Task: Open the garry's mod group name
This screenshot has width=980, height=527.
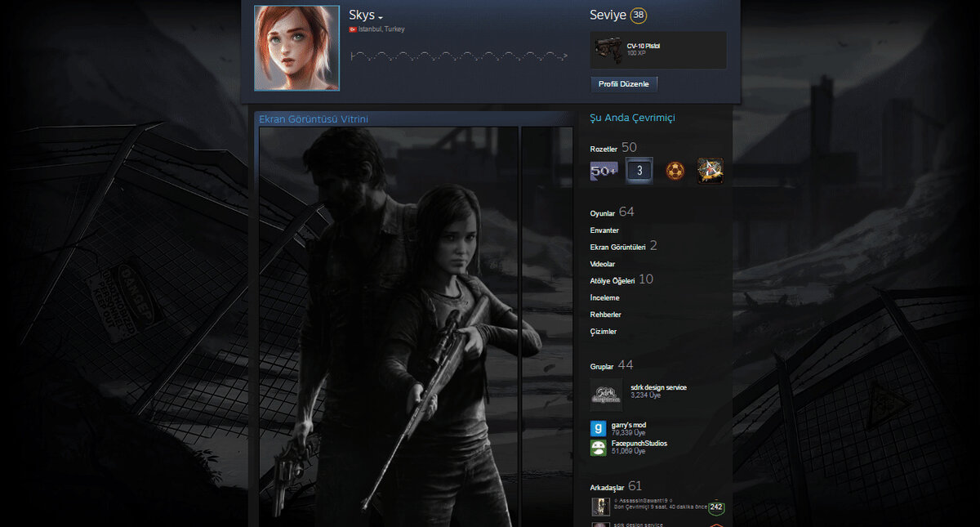Action: [628, 425]
